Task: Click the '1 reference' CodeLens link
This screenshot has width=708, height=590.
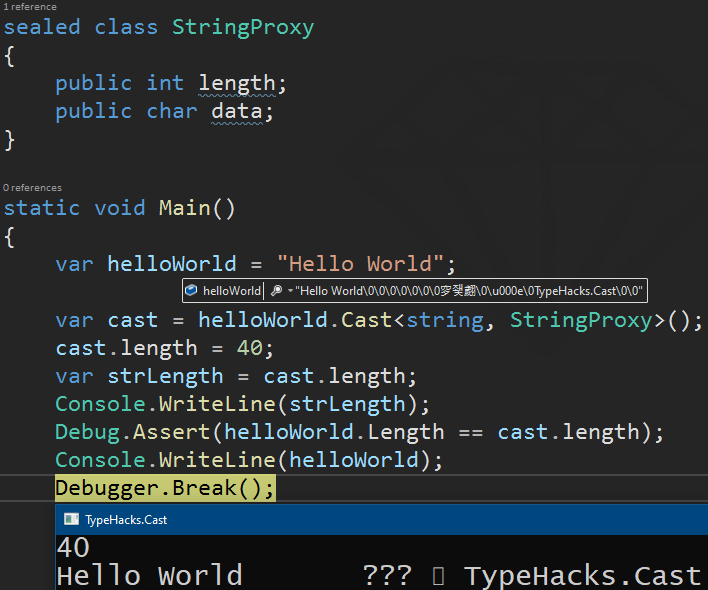Action: [x=30, y=7]
